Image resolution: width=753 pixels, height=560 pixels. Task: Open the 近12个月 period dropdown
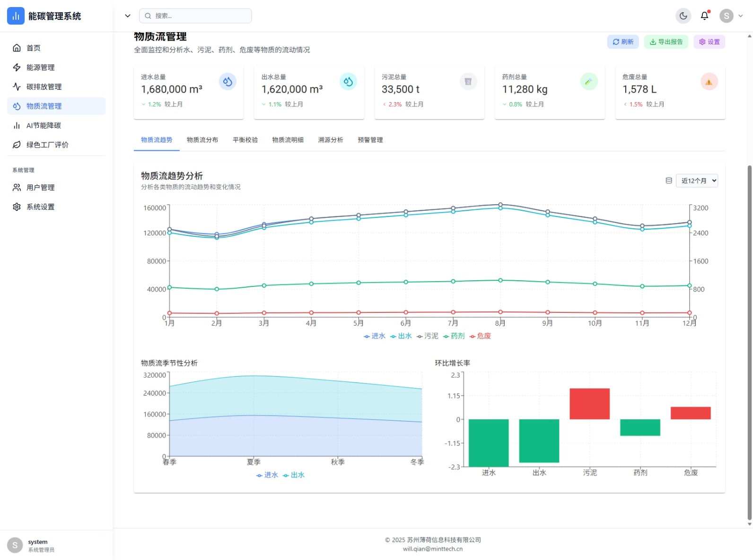[x=697, y=181]
